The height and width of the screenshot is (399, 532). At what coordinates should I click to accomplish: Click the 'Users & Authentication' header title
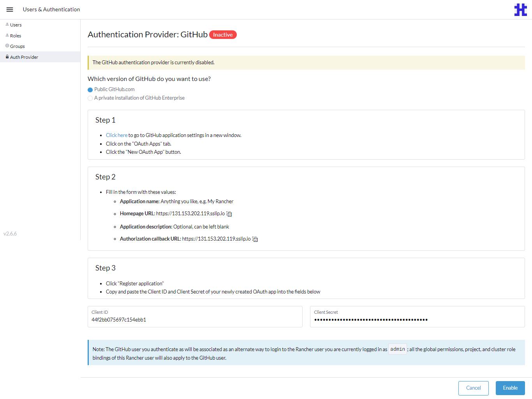pyautogui.click(x=51, y=9)
